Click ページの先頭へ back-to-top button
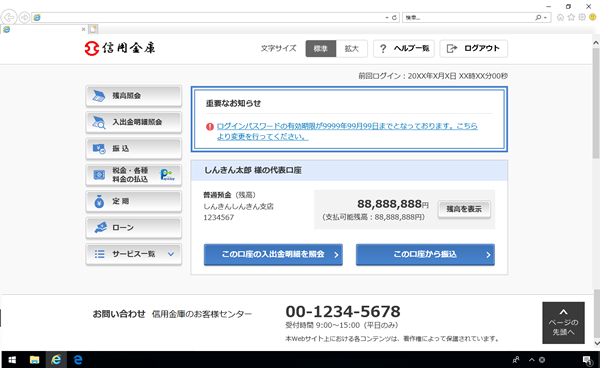 click(563, 323)
